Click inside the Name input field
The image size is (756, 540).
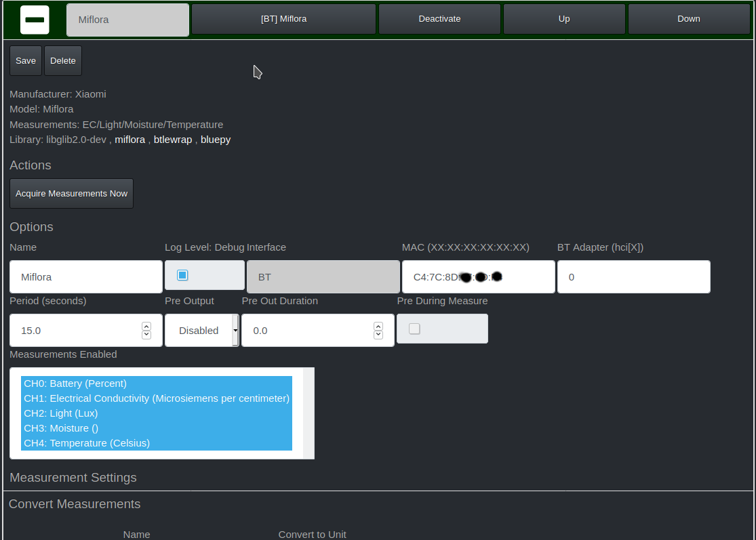[85, 276]
